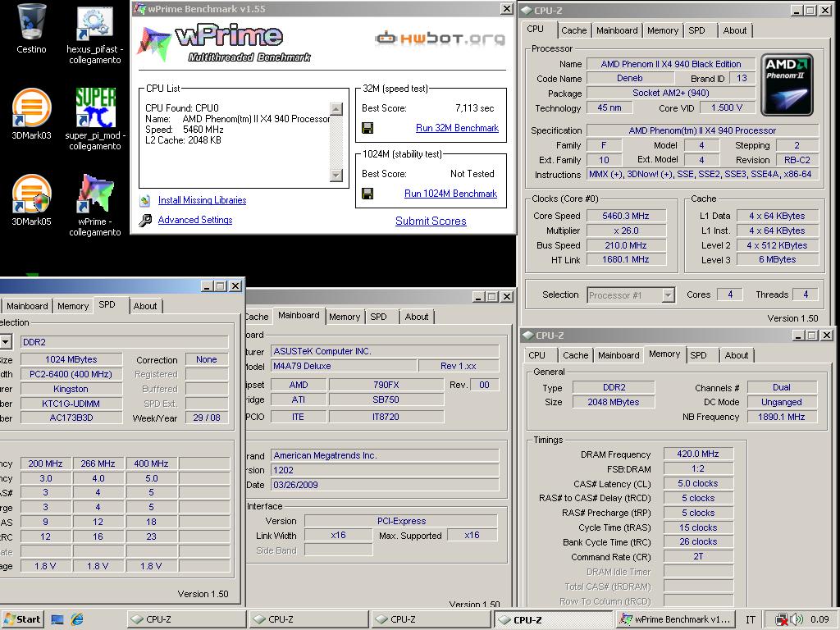Open the memory slot dropdown in SPD window
840x630 pixels.
6,342
